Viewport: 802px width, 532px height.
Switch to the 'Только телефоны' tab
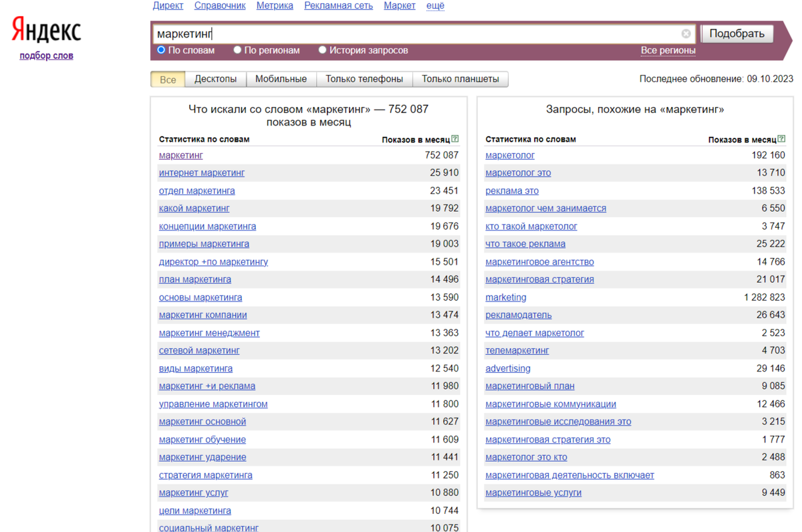(x=364, y=80)
